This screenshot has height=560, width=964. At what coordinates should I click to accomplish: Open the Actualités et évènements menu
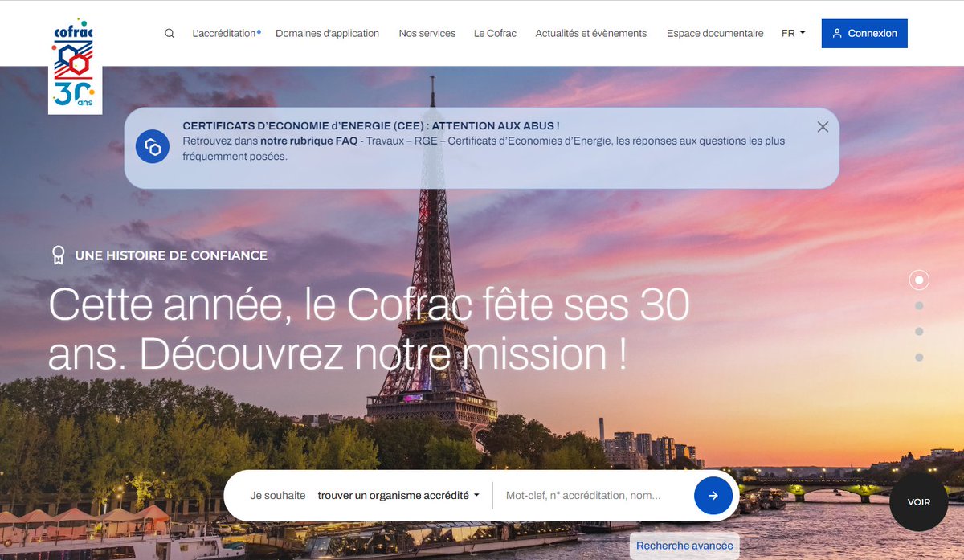[x=590, y=34]
